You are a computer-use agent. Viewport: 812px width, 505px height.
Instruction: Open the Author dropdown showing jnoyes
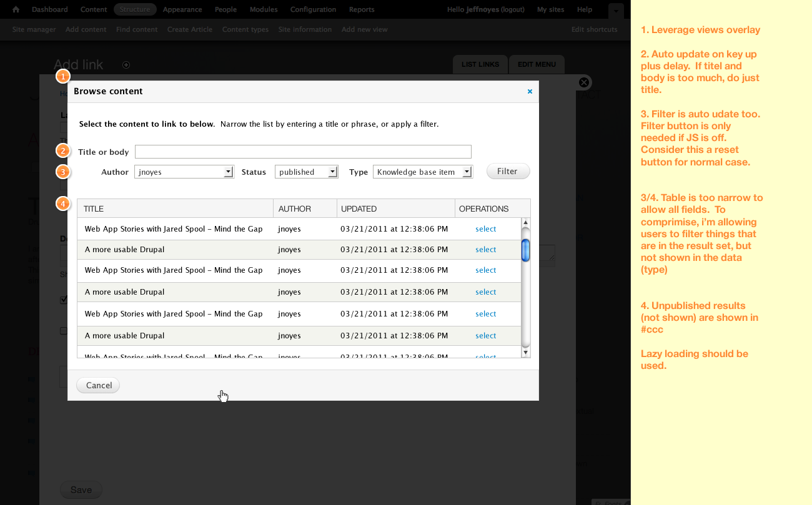184,172
